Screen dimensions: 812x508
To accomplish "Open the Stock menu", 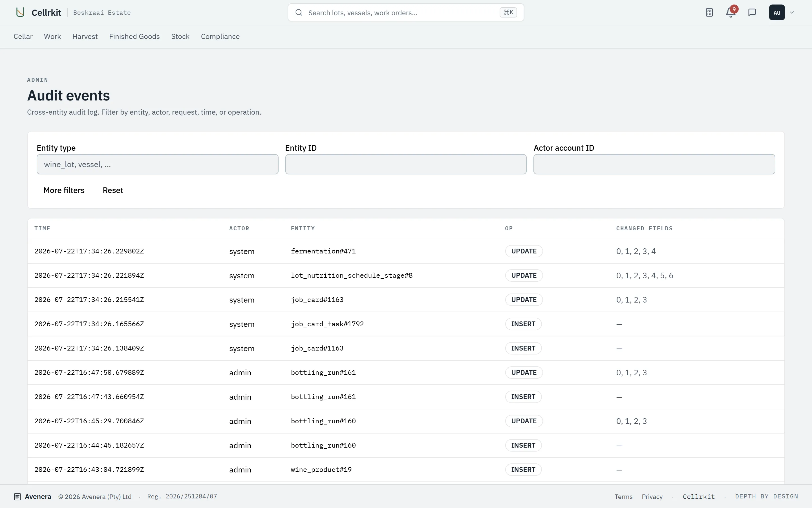I will (x=180, y=36).
